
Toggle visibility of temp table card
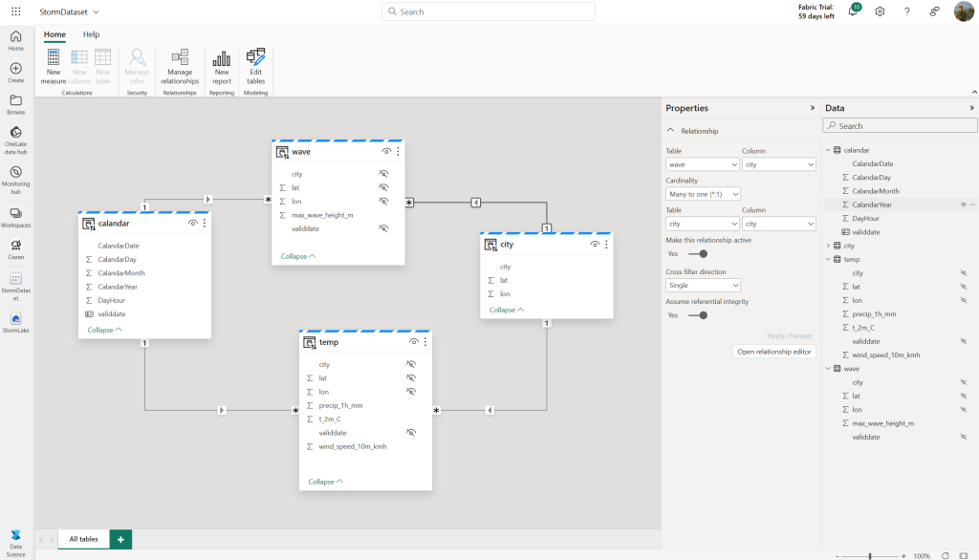[413, 341]
